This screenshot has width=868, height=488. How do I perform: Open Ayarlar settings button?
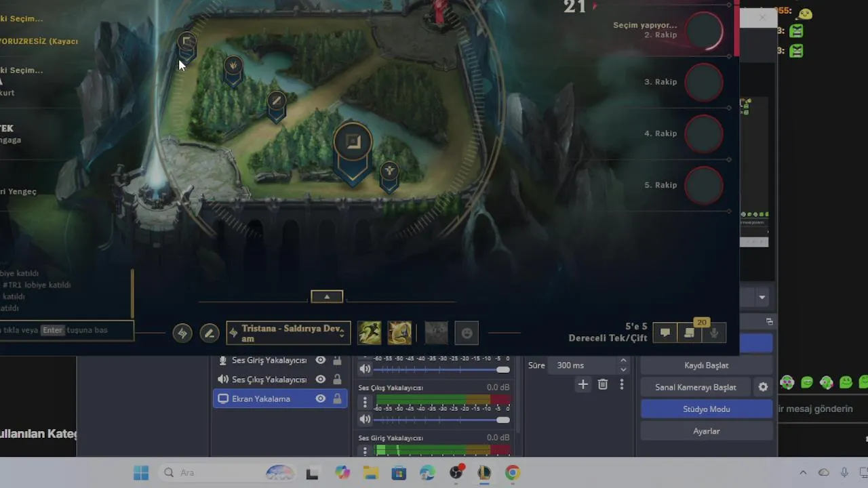pyautogui.click(x=706, y=431)
